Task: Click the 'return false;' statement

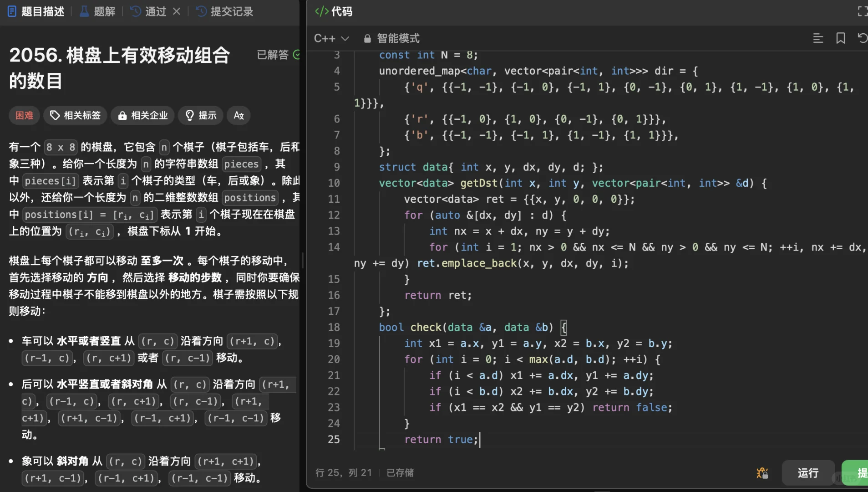Action: pyautogui.click(x=632, y=407)
